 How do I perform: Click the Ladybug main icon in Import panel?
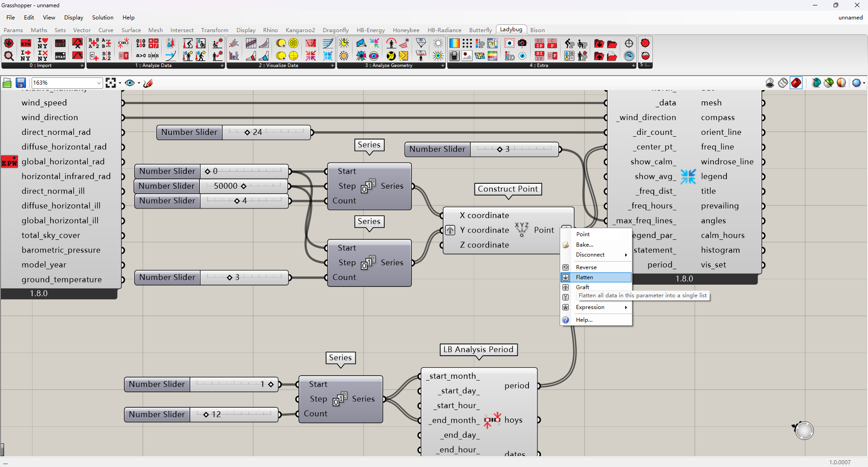(9, 43)
